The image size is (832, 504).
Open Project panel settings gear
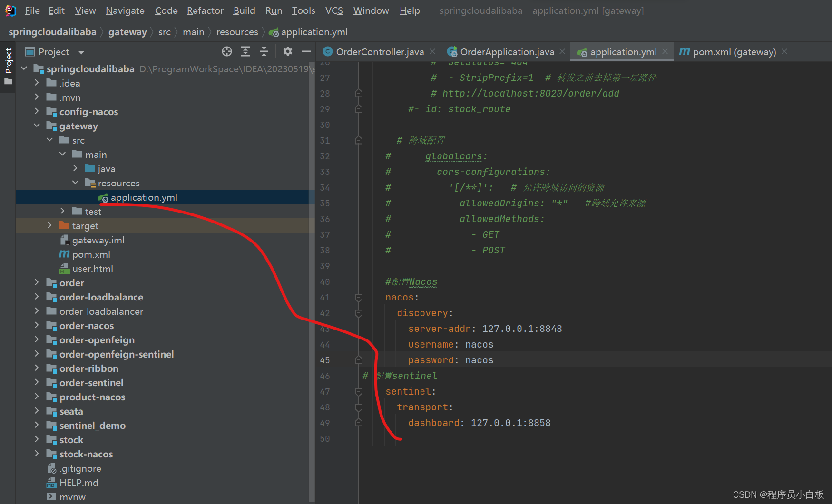[x=288, y=51]
